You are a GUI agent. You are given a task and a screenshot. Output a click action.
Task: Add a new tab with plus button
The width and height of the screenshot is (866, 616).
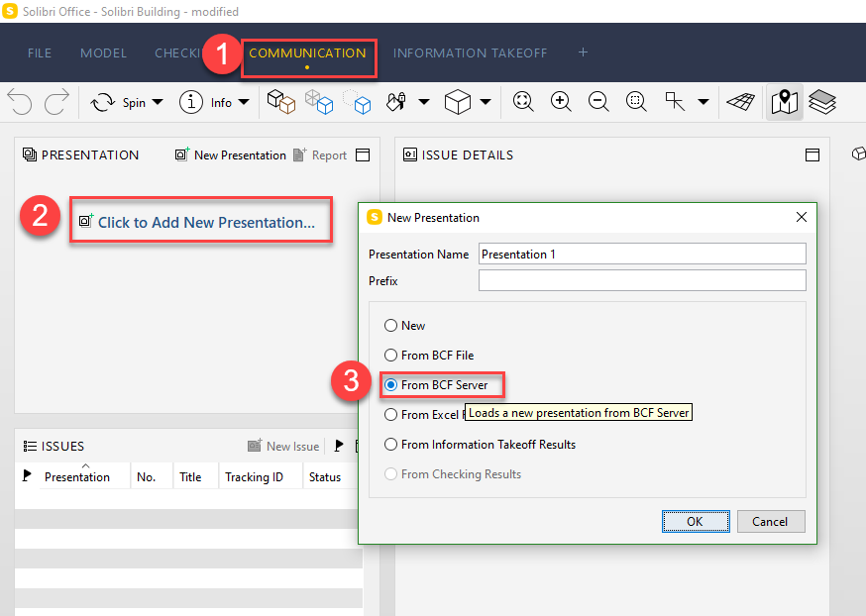tap(583, 52)
